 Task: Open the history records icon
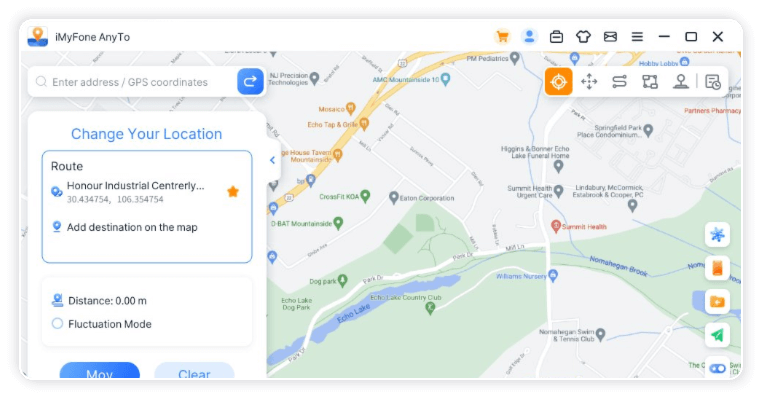click(713, 82)
